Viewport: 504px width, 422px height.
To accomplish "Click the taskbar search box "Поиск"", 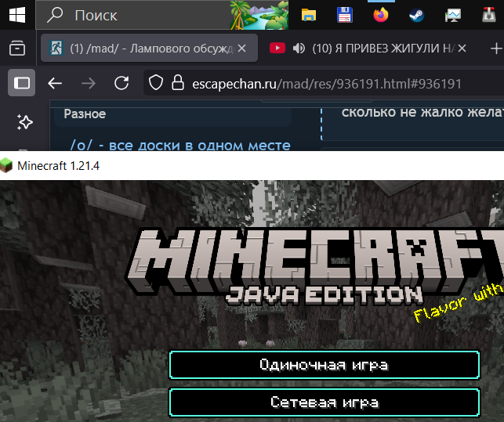I will tap(162, 15).
